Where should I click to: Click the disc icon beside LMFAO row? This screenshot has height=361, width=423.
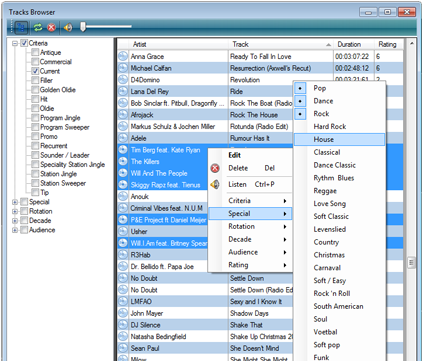tap(123, 301)
